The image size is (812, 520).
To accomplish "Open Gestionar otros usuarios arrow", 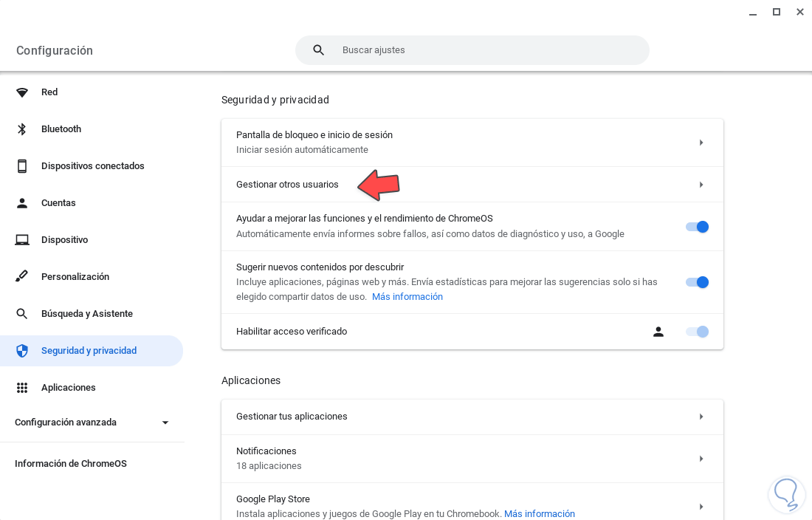I will click(701, 185).
